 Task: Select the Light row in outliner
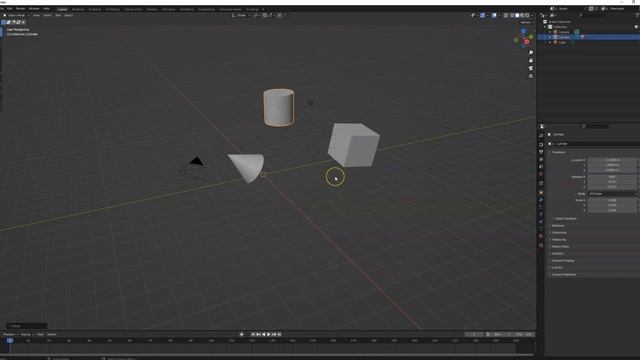click(x=588, y=42)
